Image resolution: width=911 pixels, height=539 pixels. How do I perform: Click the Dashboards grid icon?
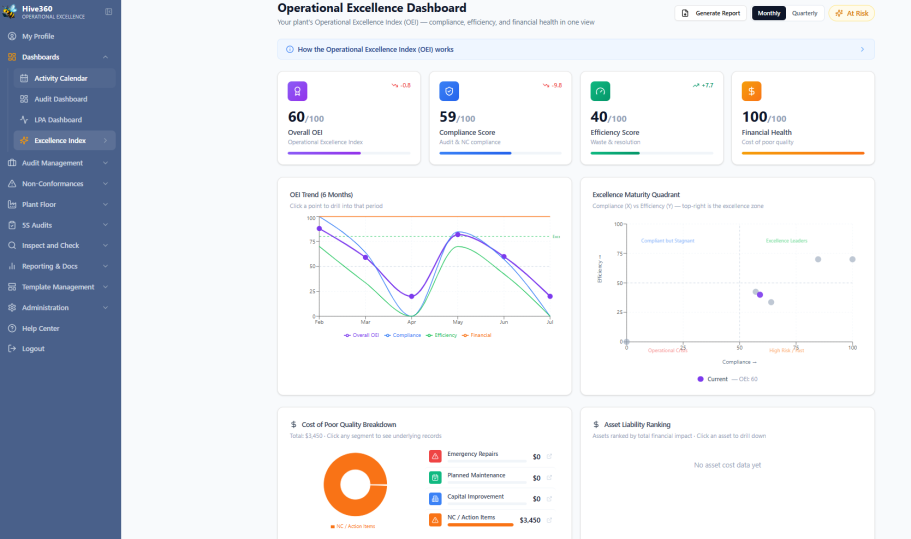(12, 57)
